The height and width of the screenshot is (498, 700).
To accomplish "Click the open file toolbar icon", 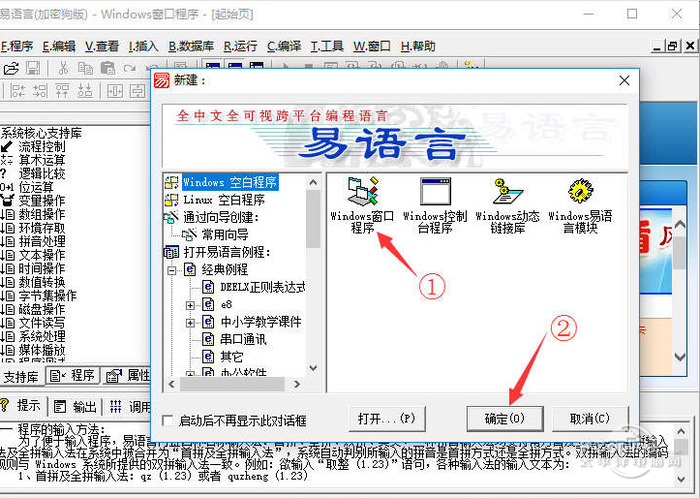I will 11,68.
